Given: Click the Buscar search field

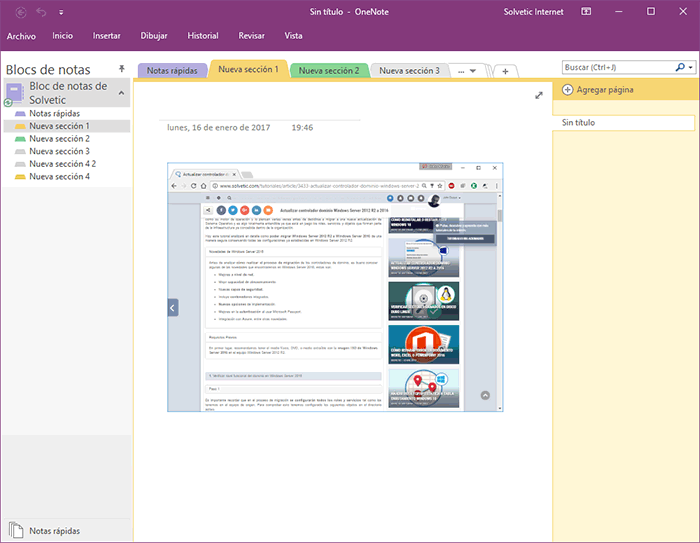Looking at the screenshot, I should coord(618,67).
